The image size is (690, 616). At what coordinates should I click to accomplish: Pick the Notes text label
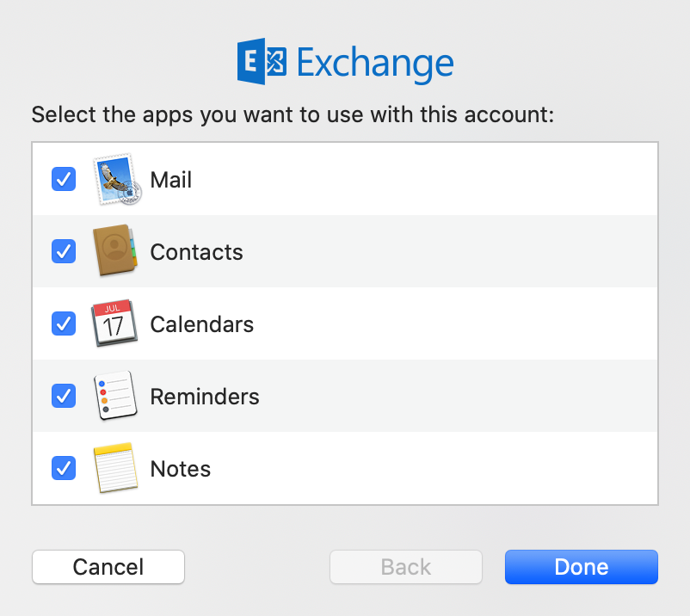tap(180, 469)
